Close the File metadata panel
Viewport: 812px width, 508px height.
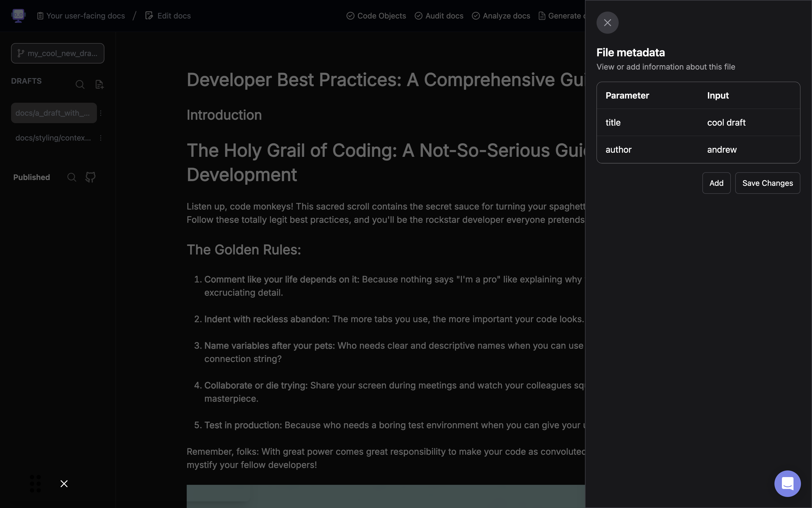coord(607,23)
